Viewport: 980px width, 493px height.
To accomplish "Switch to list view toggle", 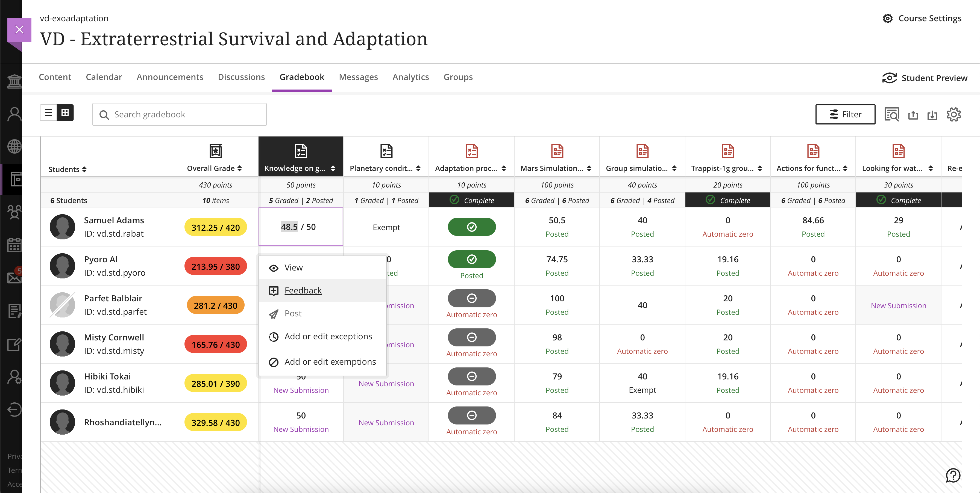I will click(x=48, y=112).
